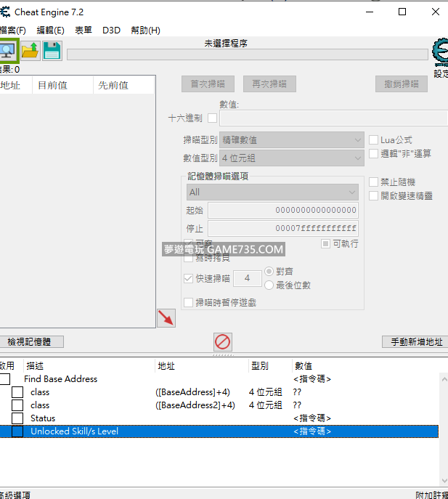Select the Find Base Address row
Viewport: 448px width, 499px height.
point(219,378)
